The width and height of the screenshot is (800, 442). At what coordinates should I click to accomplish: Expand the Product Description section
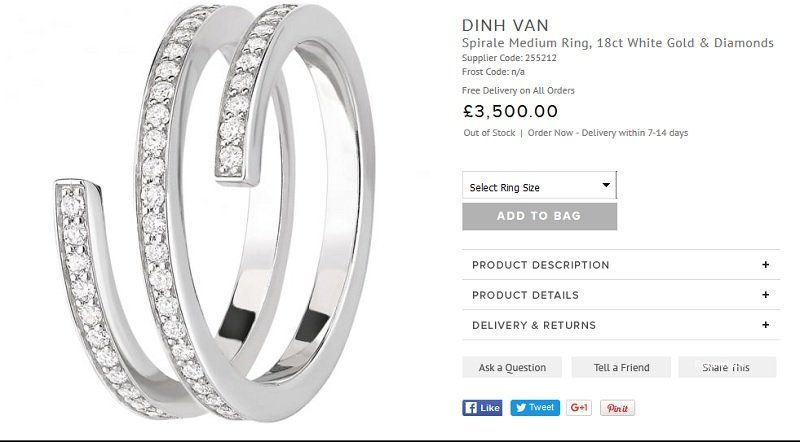click(621, 264)
